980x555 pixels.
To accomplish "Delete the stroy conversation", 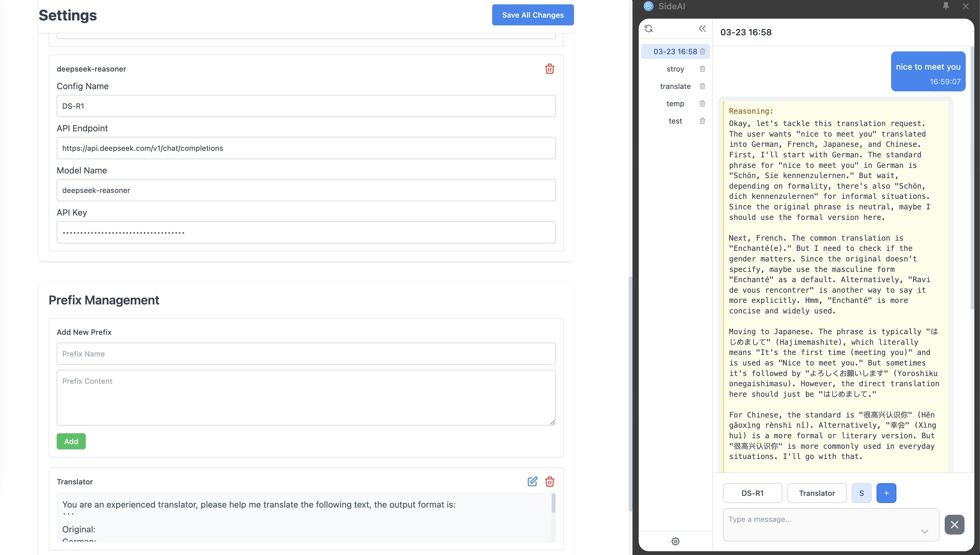I will click(x=702, y=69).
